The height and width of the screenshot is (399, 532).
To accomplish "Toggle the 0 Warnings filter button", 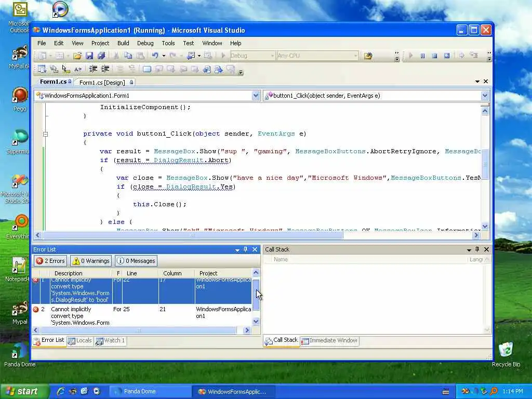I will [91, 261].
